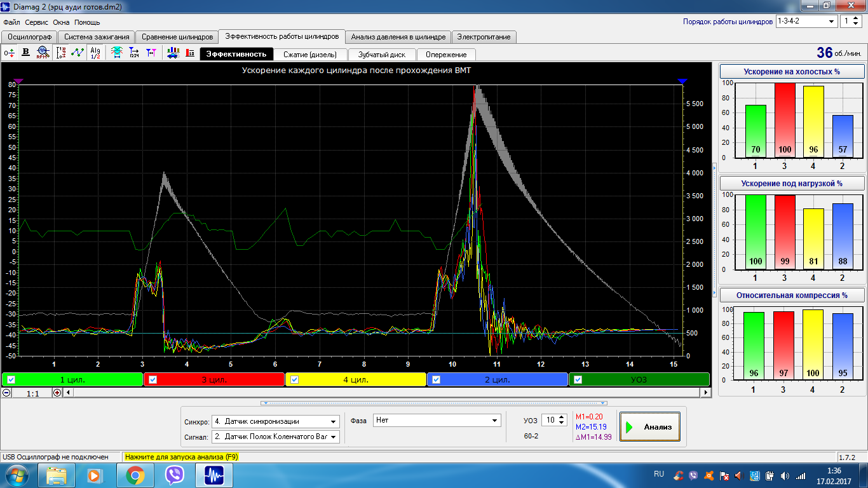The image size is (868, 488).
Task: Open File Explorer from the taskbar
Action: tap(57, 475)
